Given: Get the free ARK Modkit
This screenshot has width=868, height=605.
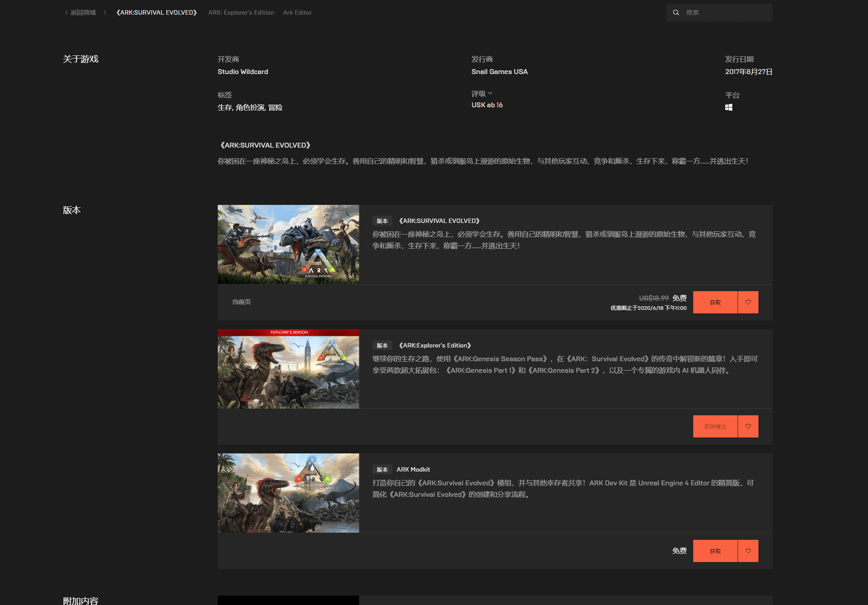Looking at the screenshot, I should 715,551.
